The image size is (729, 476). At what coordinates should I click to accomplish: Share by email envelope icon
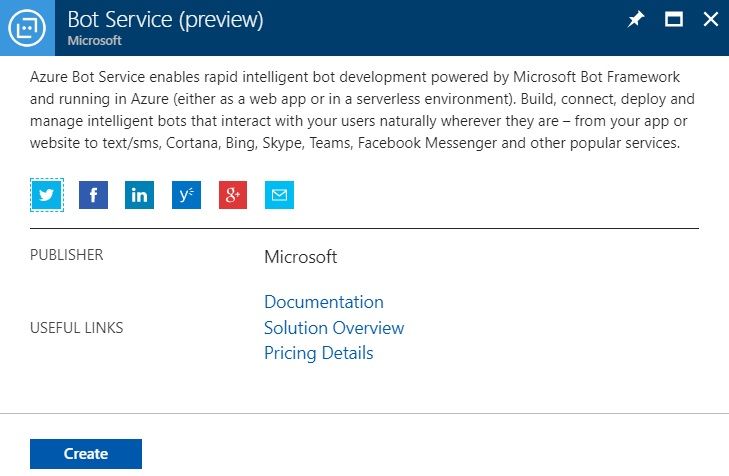coord(279,195)
